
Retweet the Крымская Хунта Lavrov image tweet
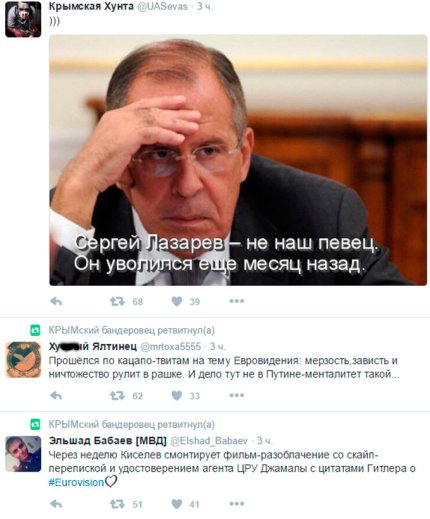(117, 301)
